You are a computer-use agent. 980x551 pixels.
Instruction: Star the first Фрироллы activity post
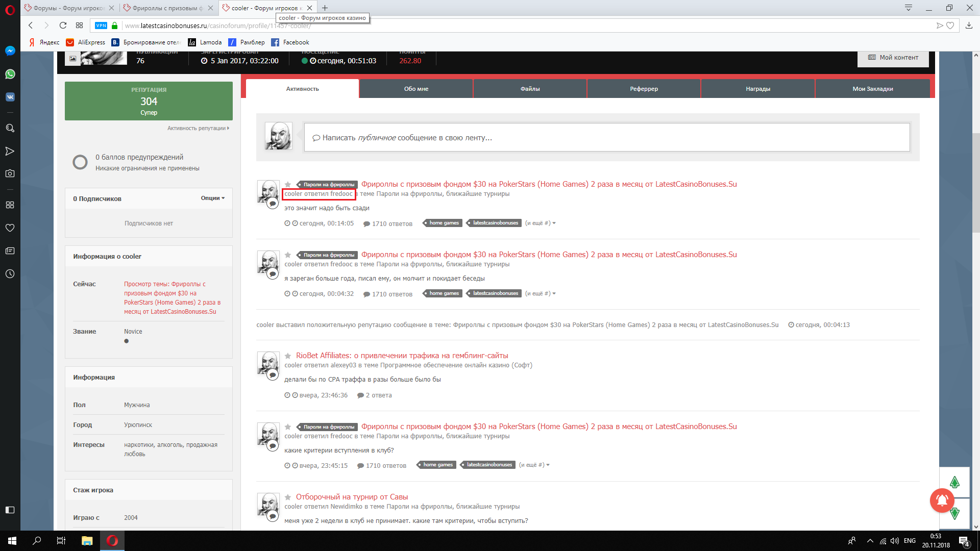click(288, 185)
